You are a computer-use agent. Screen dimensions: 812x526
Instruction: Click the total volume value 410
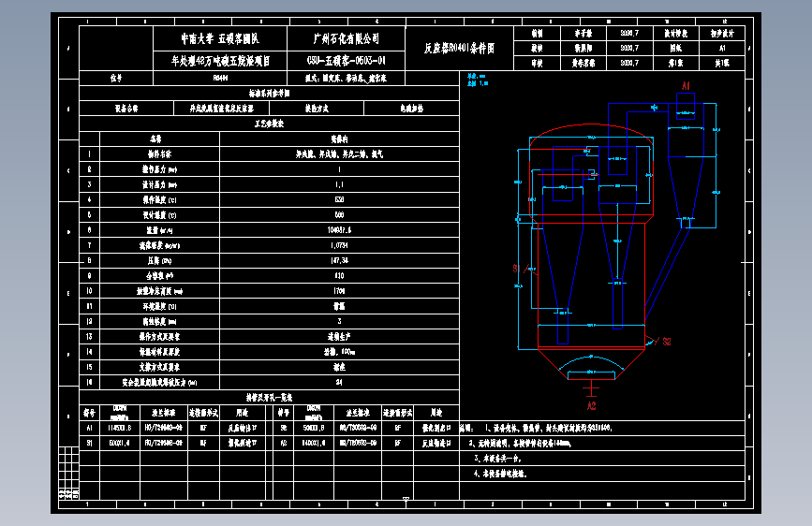pos(339,276)
